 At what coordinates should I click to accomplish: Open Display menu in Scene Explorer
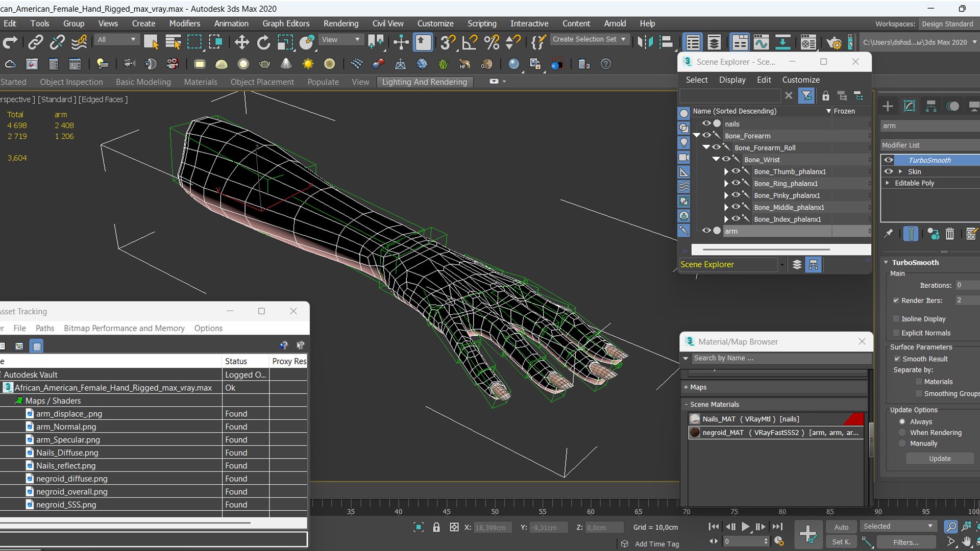[732, 80]
